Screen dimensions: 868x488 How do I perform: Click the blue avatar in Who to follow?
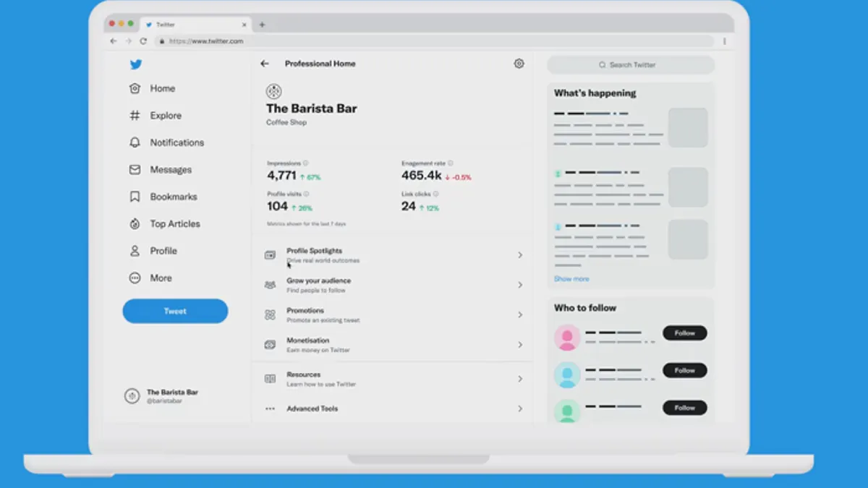click(567, 374)
